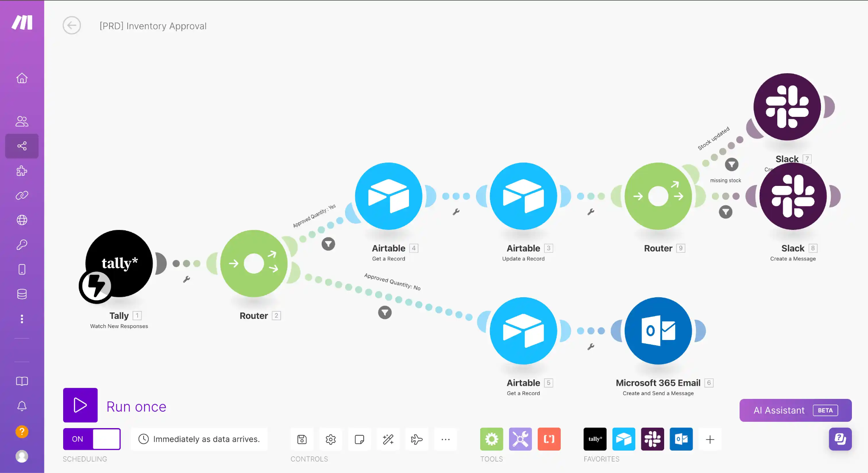Screen dimensions: 868x473
Task: Open Router 9 module
Action: [x=658, y=196]
